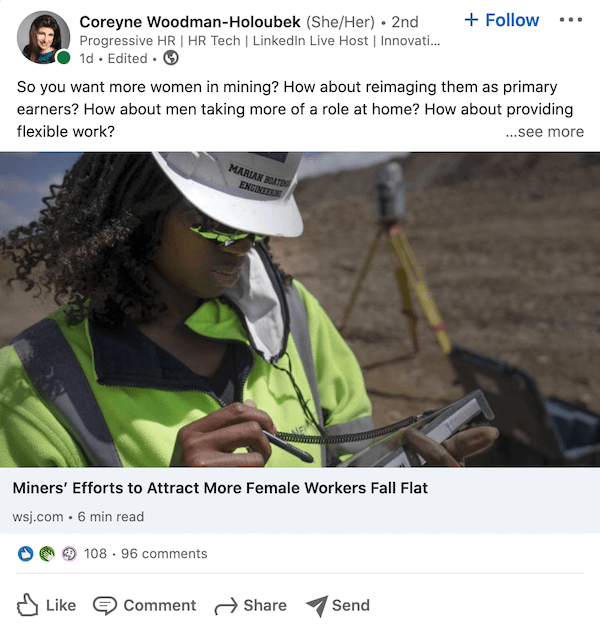
Task: View the 96 comments
Action: [x=164, y=553]
